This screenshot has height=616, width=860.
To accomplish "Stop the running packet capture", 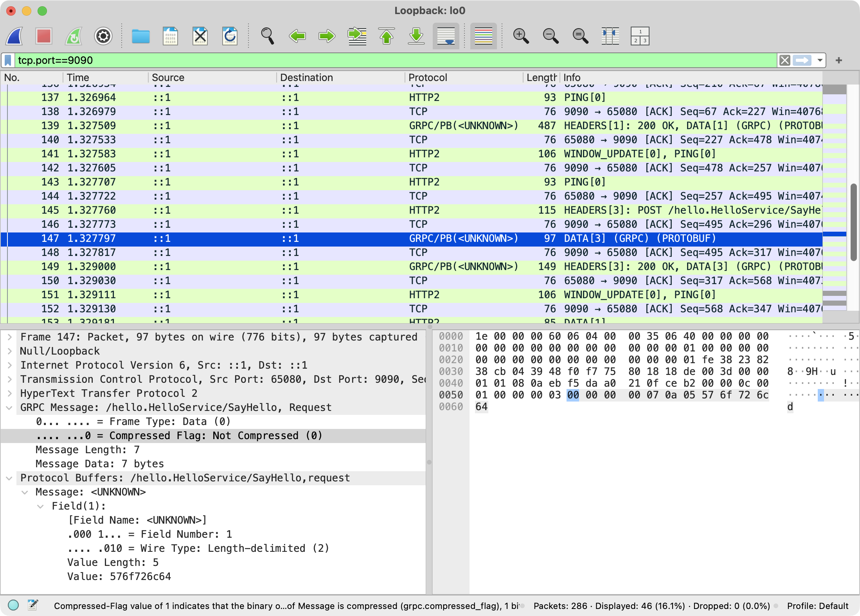I will coord(44,36).
